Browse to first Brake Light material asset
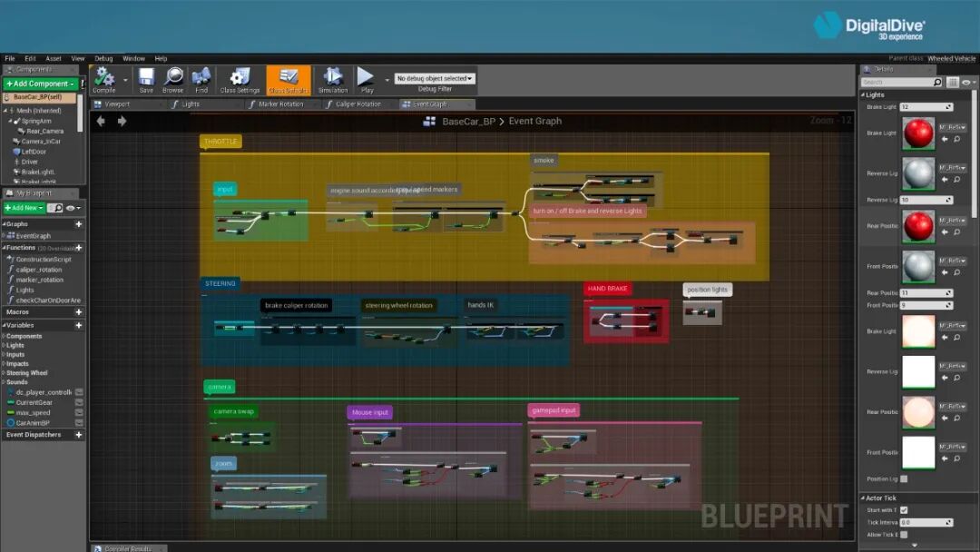The height and width of the screenshot is (552, 980). point(957,140)
